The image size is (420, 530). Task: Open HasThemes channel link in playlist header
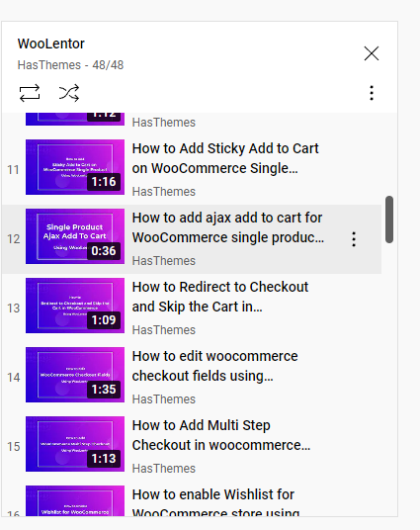49,65
